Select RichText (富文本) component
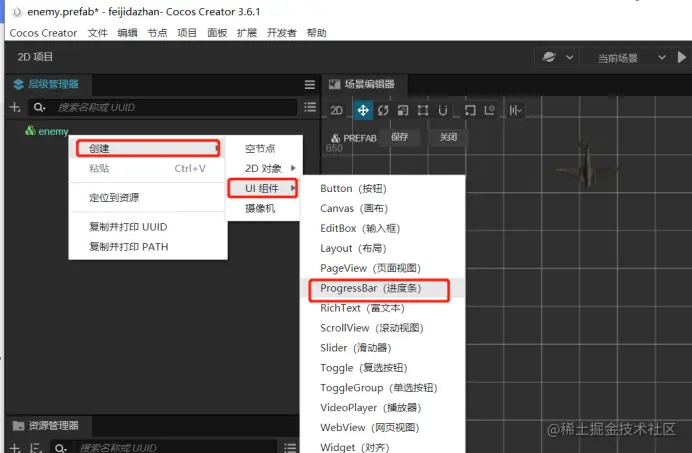 [382, 308]
